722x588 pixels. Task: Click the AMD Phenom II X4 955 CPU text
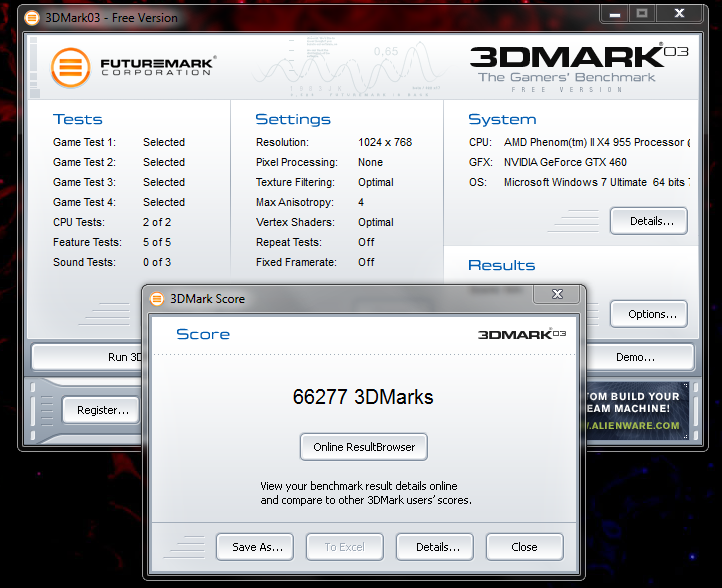pyautogui.click(x=597, y=142)
